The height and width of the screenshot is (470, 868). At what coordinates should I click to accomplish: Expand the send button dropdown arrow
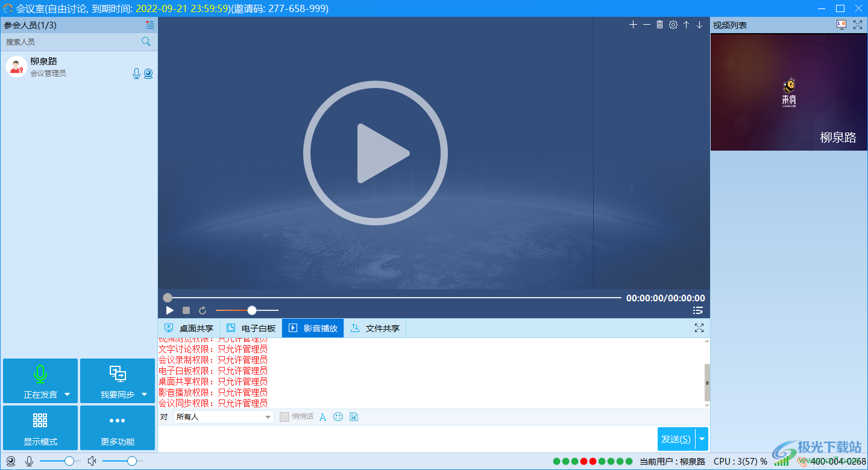coord(702,439)
